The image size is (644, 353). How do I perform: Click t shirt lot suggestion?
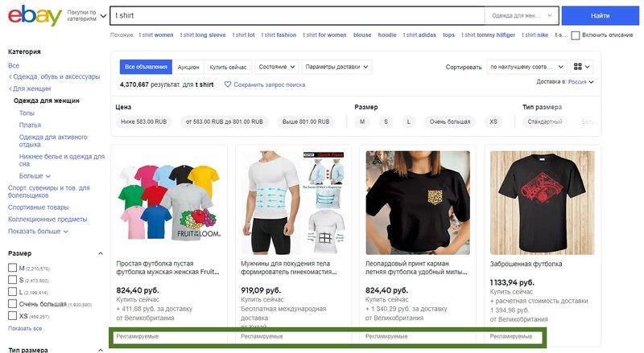pos(244,35)
